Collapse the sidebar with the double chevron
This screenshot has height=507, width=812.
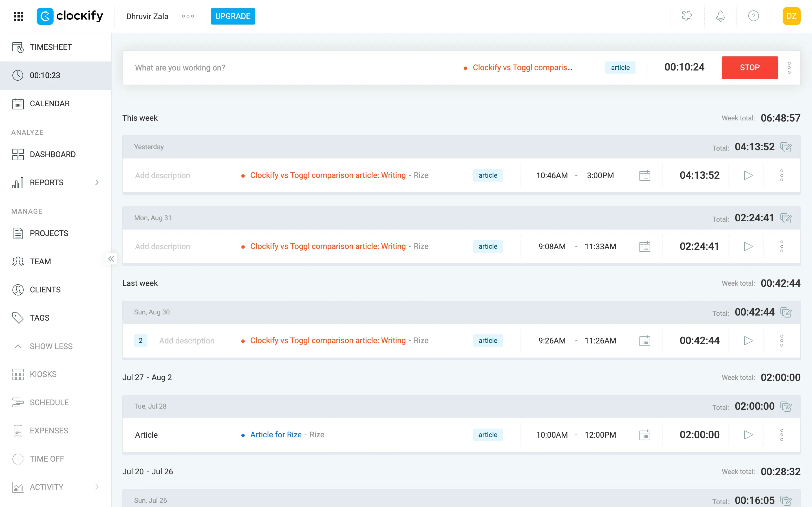click(111, 259)
